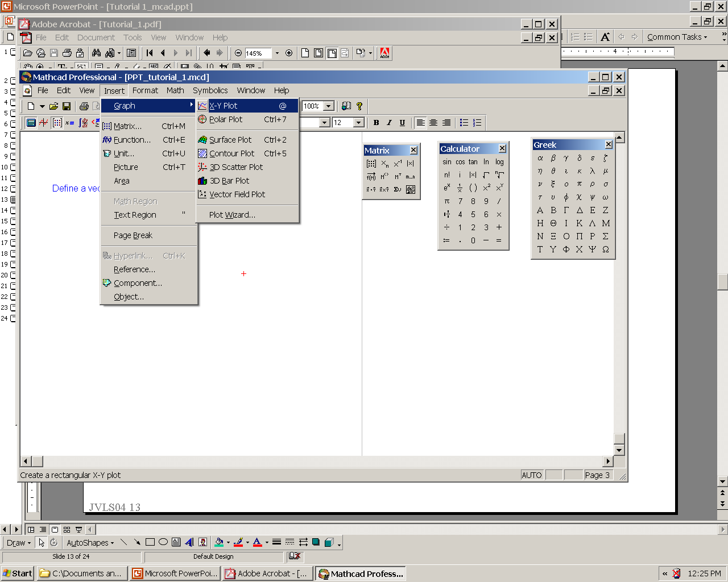This screenshot has height=582, width=728.
Task: Click the Acrobat zoom percentage field
Action: click(x=258, y=53)
